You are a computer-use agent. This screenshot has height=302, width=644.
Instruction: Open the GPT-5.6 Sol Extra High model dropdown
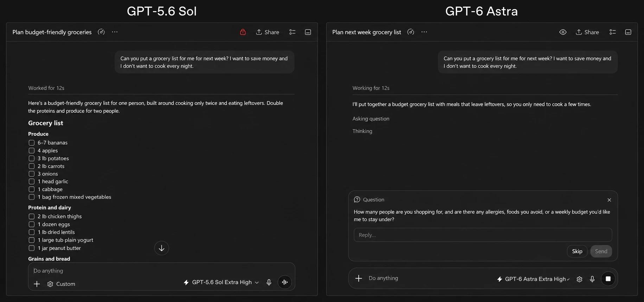click(x=221, y=282)
